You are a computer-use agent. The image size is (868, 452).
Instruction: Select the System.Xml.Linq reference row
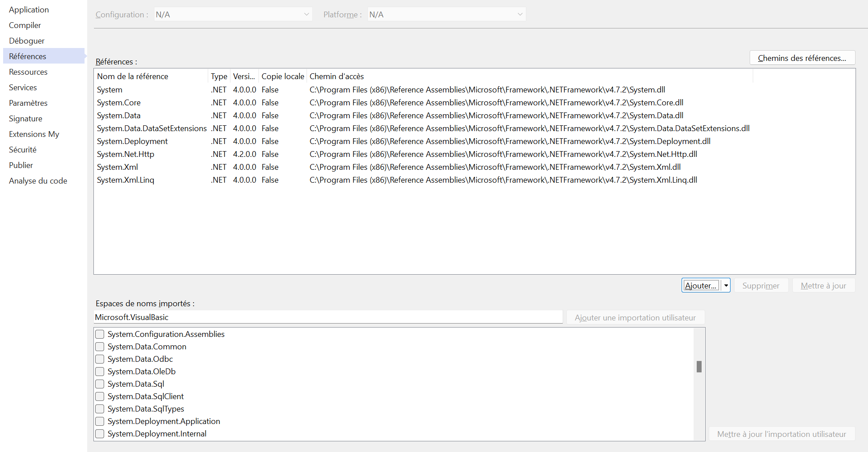424,180
